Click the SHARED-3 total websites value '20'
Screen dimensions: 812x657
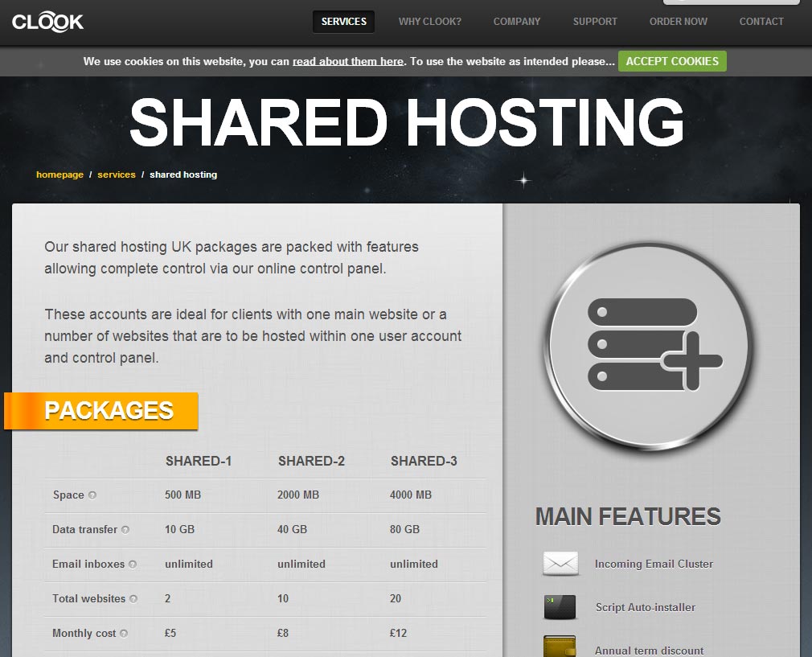396,598
